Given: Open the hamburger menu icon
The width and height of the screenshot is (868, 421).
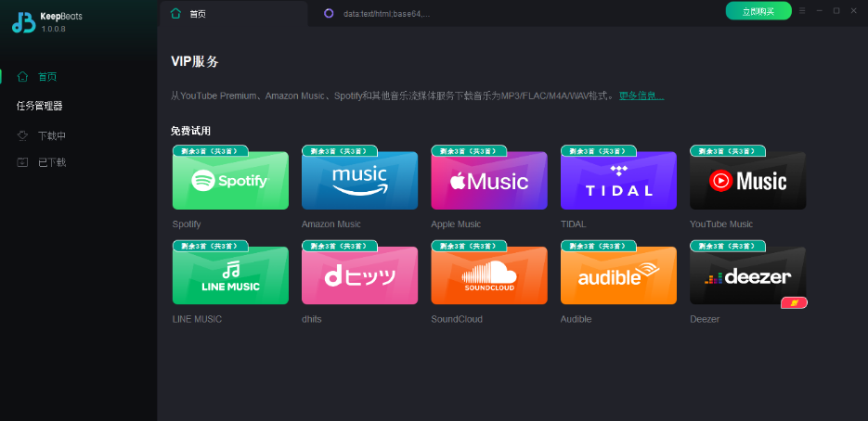Looking at the screenshot, I should [802, 10].
